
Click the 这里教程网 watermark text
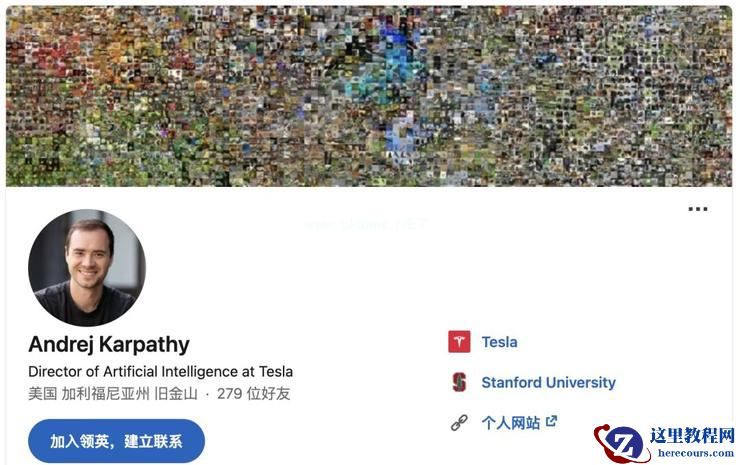click(x=692, y=436)
